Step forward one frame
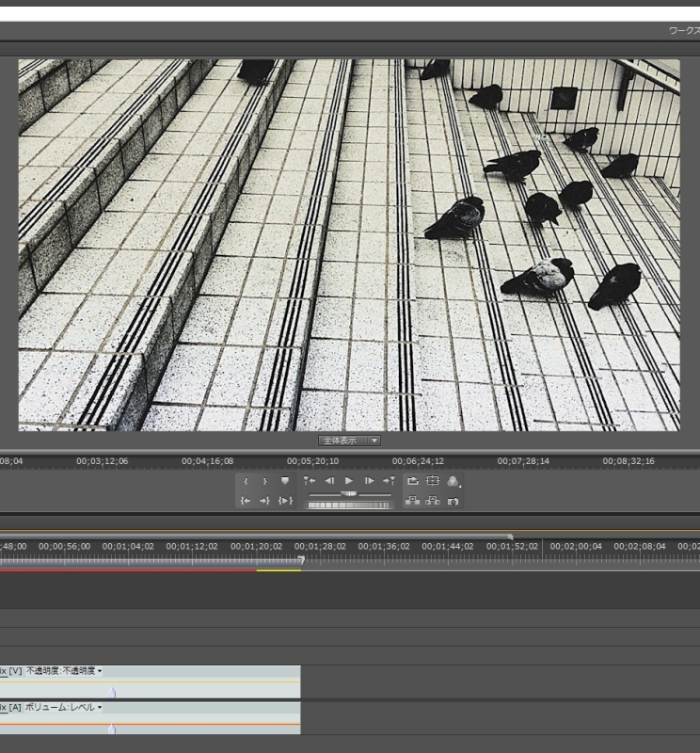The image size is (700, 753). pyautogui.click(x=369, y=481)
